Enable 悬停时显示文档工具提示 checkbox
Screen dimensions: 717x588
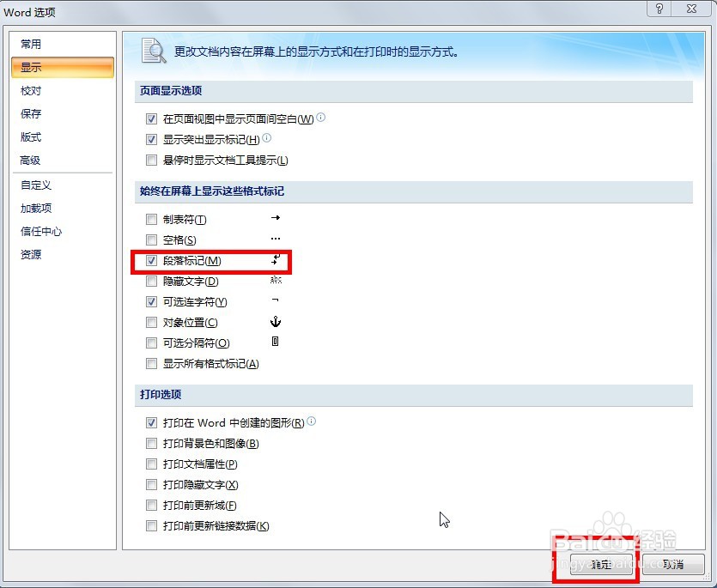pyautogui.click(x=151, y=160)
